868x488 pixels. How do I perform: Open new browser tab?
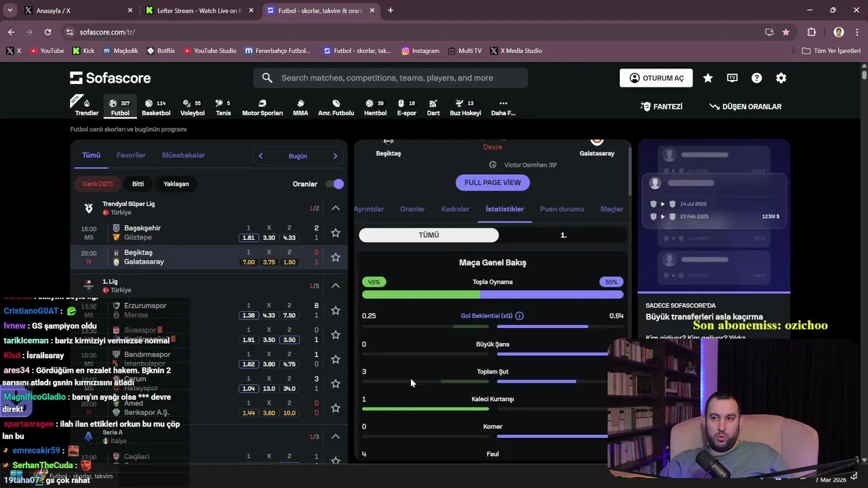pos(391,11)
